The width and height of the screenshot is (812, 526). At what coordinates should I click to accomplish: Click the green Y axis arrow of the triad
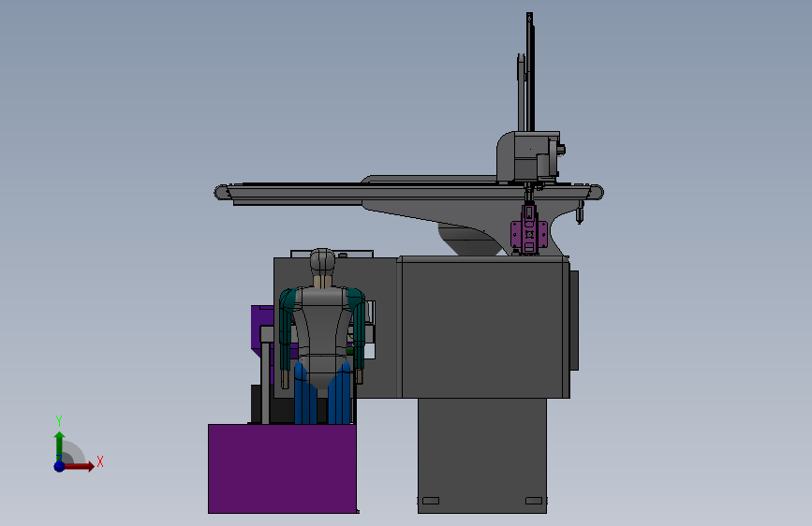pyautogui.click(x=59, y=446)
